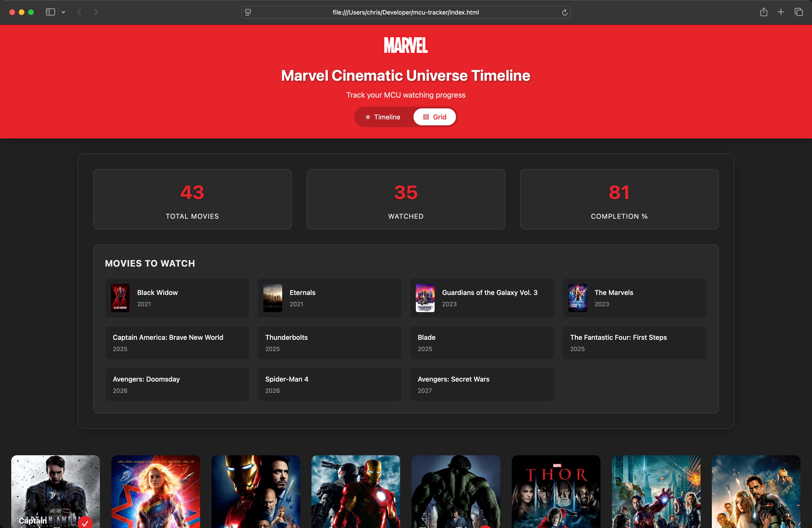Viewport: 812px width, 528px height.
Task: Select Black Widow in movies to watch
Action: pos(177,298)
